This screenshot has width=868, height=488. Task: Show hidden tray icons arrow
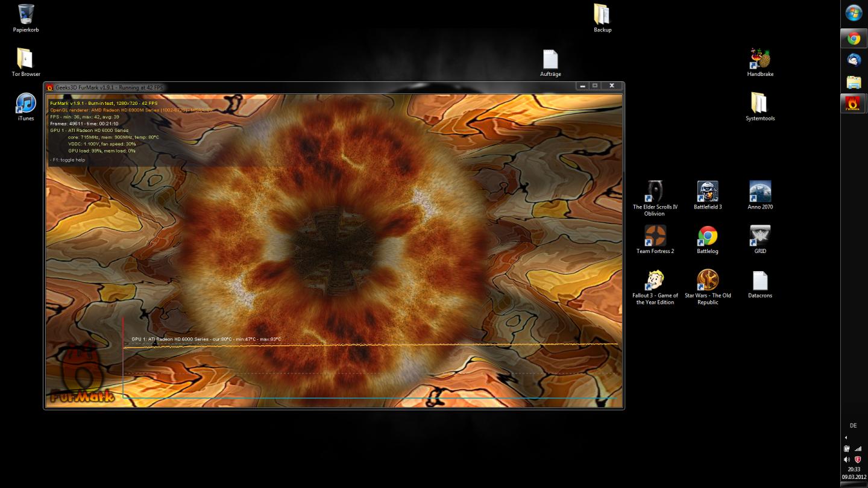(846, 437)
